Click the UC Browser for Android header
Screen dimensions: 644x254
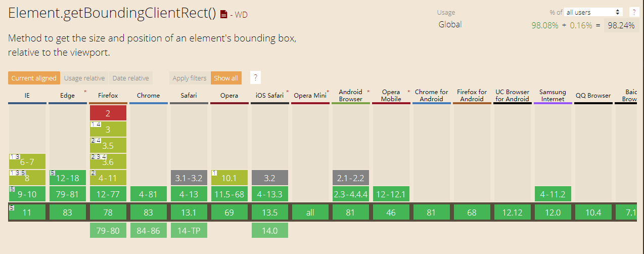pyautogui.click(x=512, y=96)
